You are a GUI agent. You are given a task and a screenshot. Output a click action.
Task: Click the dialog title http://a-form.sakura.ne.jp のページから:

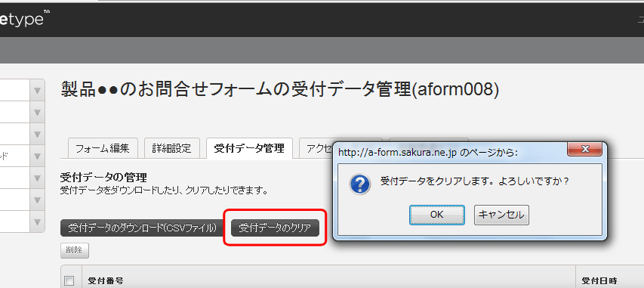[x=427, y=153]
